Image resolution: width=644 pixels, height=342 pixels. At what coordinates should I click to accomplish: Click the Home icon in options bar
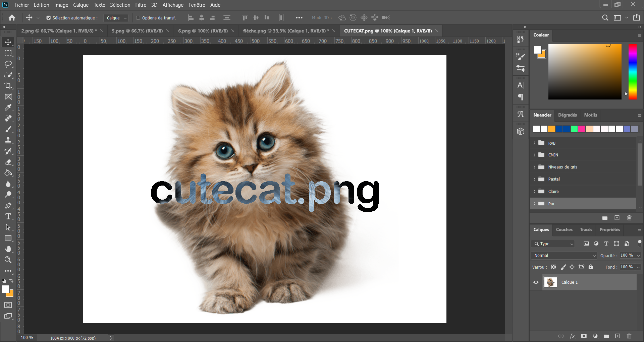12,18
